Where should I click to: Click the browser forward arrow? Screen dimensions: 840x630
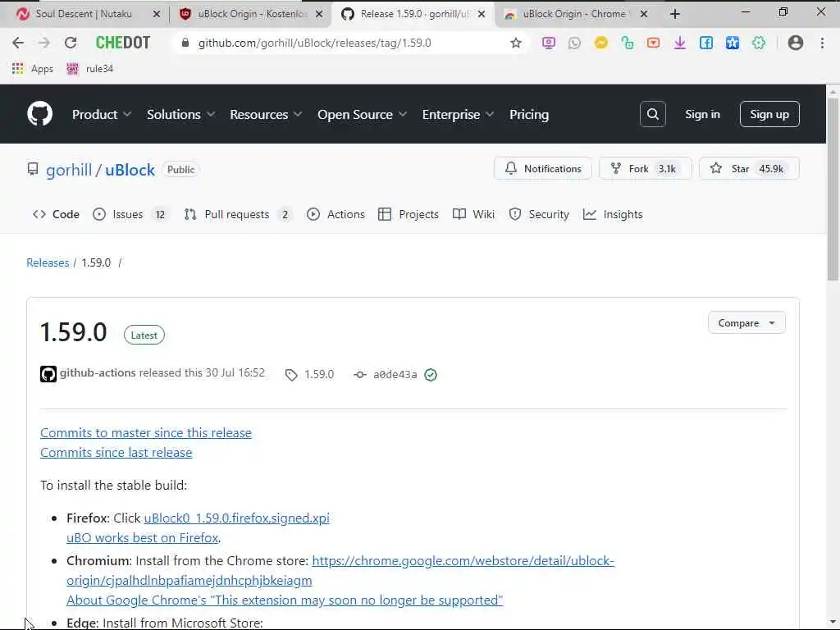coord(44,43)
